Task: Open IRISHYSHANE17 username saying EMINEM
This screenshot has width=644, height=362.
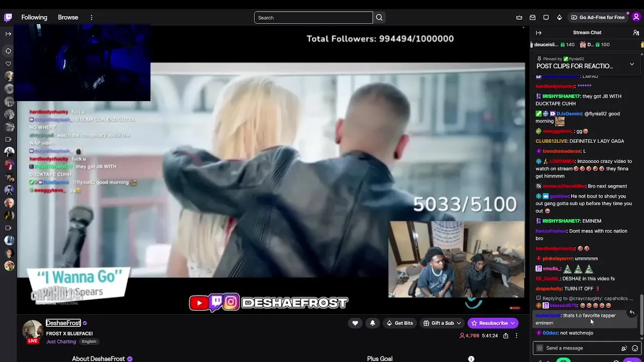Action: [561, 221]
